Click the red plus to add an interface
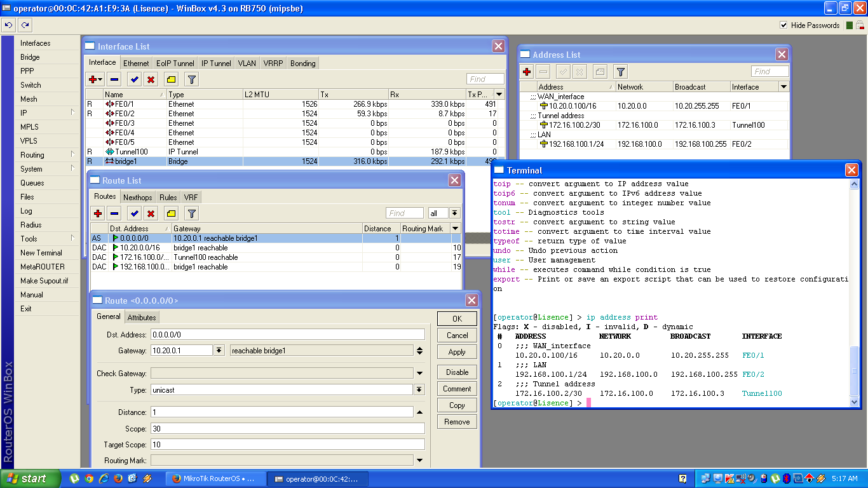 pyautogui.click(x=93, y=79)
